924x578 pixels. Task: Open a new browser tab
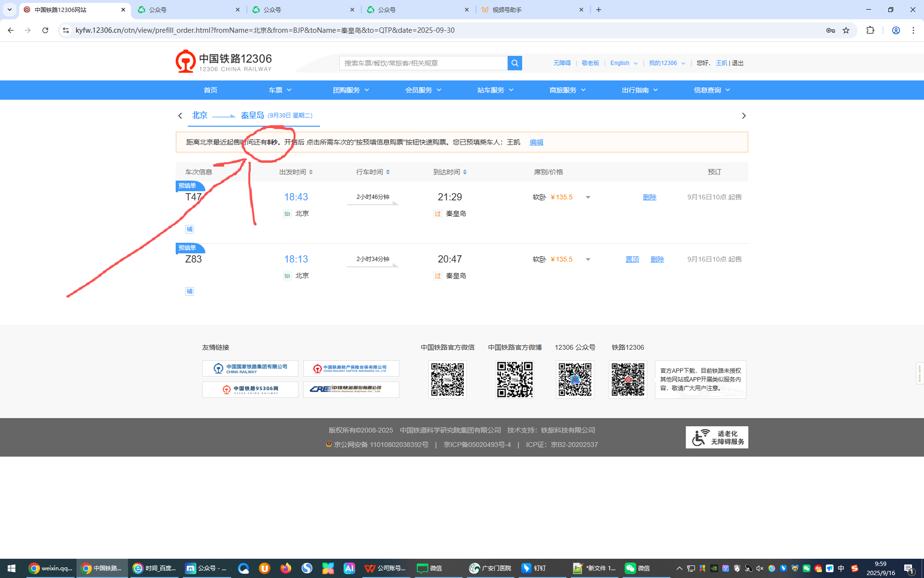click(x=599, y=10)
